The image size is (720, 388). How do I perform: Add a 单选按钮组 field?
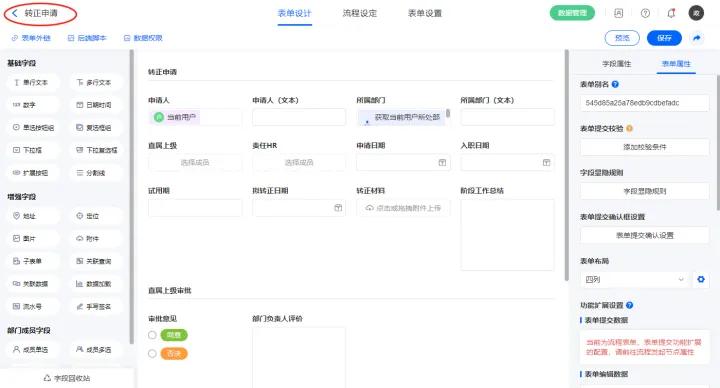(33, 128)
